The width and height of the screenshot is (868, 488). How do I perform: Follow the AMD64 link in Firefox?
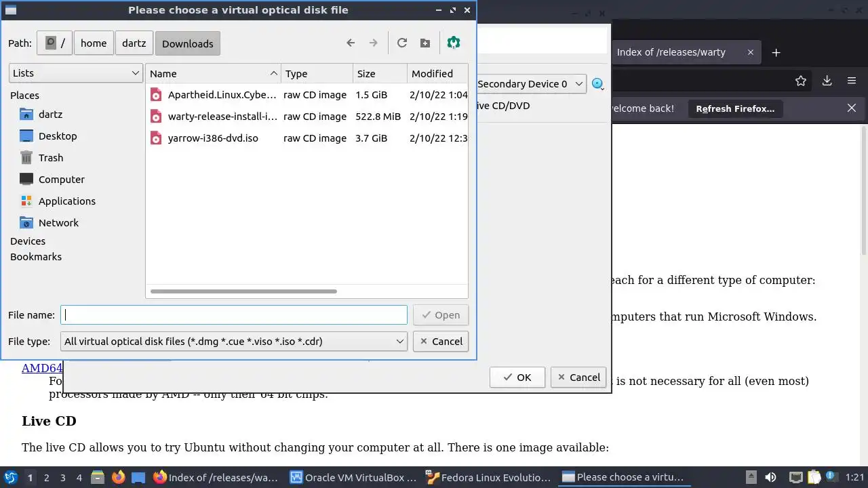pyautogui.click(x=42, y=368)
